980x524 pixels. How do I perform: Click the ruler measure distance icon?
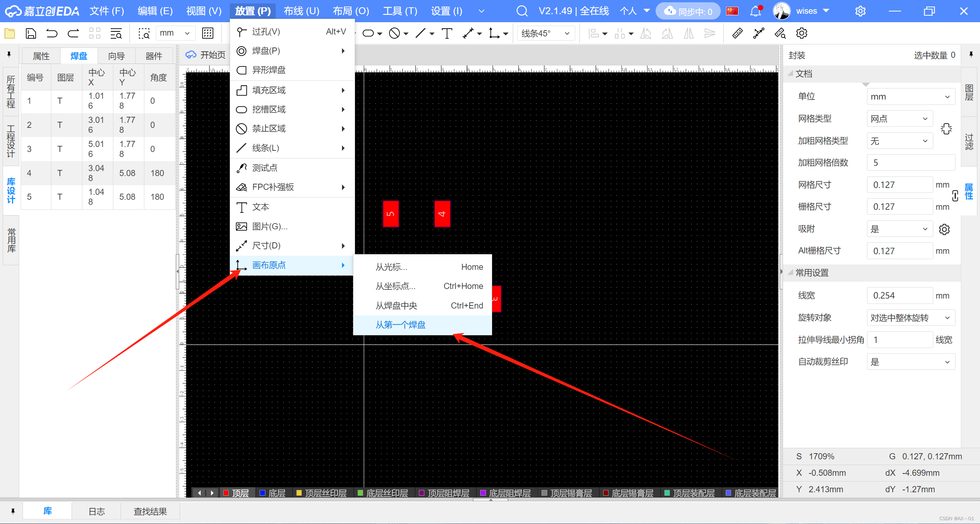pyautogui.click(x=737, y=33)
